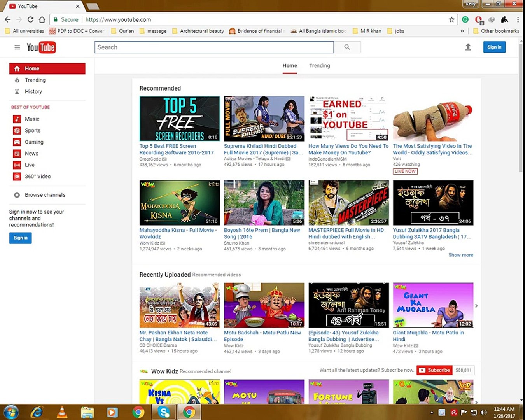Launch Internet Explorer from taskbar
Viewport: 525px width, 420px height.
point(37,412)
